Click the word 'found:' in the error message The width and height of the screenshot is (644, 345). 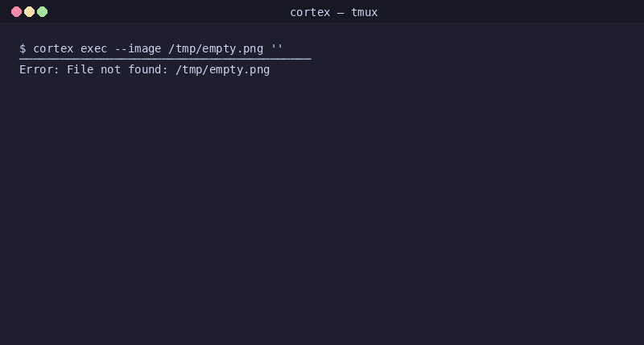[x=148, y=69]
